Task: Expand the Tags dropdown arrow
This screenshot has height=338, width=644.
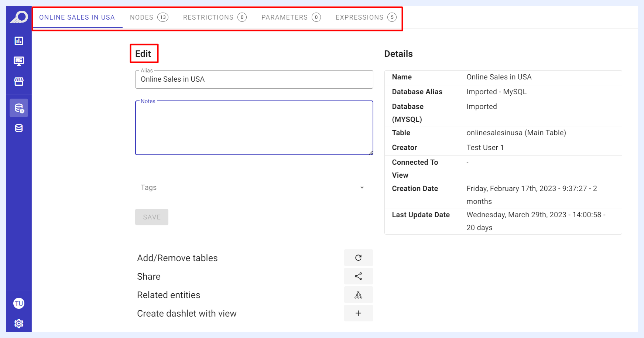Action: pyautogui.click(x=362, y=188)
